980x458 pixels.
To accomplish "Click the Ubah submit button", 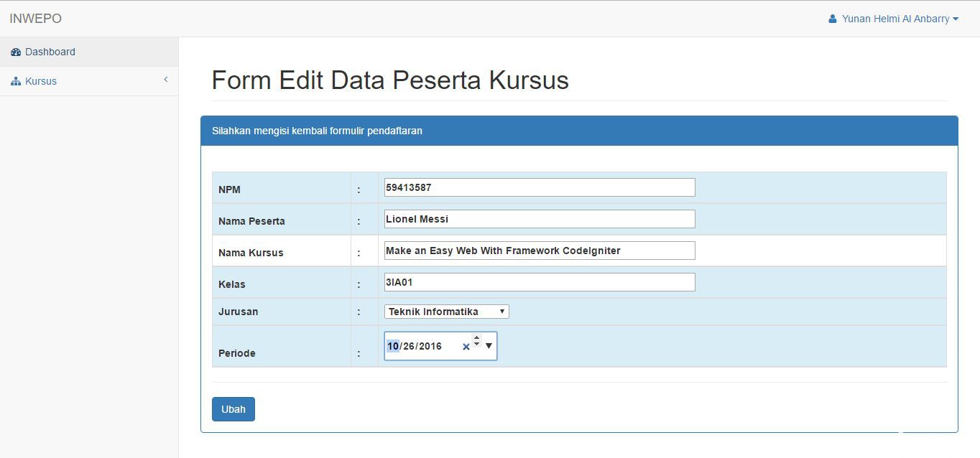I will coord(233,408).
